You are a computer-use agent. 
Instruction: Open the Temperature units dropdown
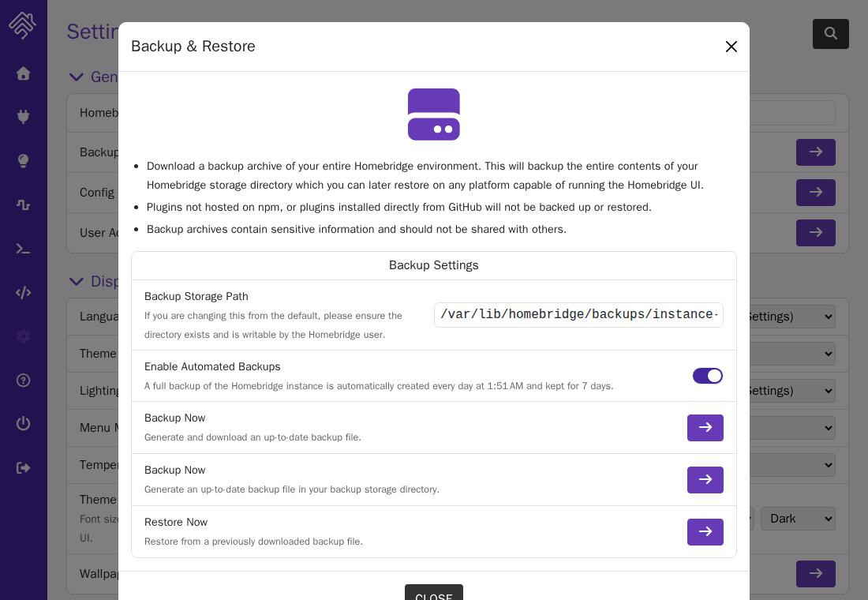pos(792,465)
